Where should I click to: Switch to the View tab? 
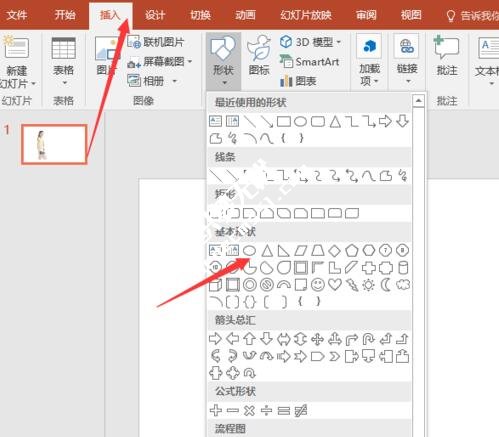tap(411, 15)
